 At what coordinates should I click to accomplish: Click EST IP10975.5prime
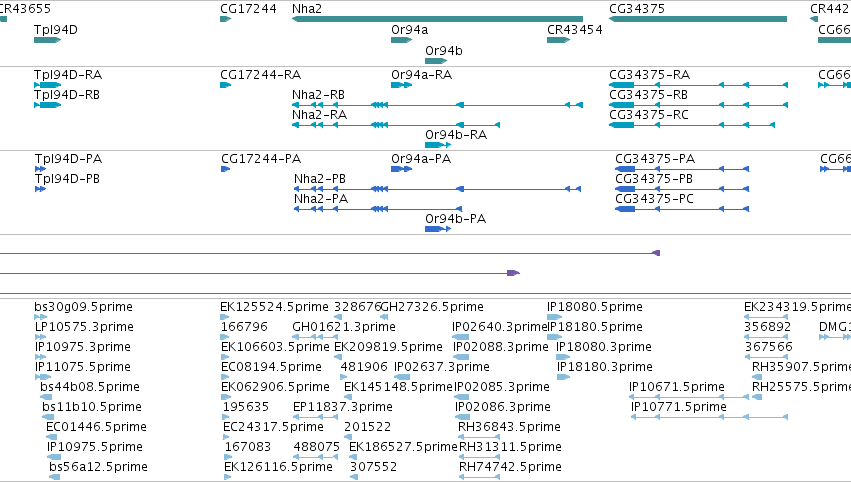[x=94, y=448]
